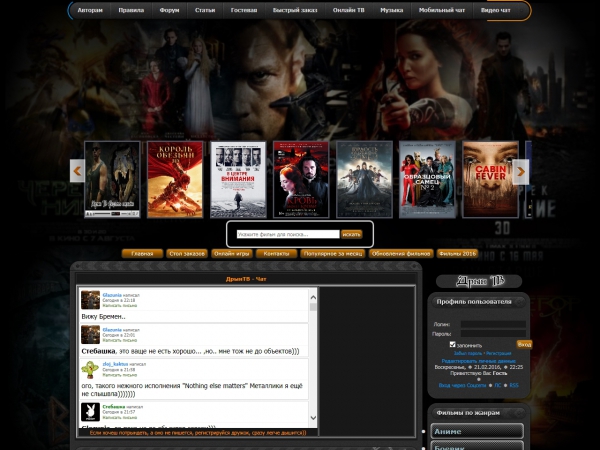
Task: Click the Онлайн игры button
Action: [232, 254]
